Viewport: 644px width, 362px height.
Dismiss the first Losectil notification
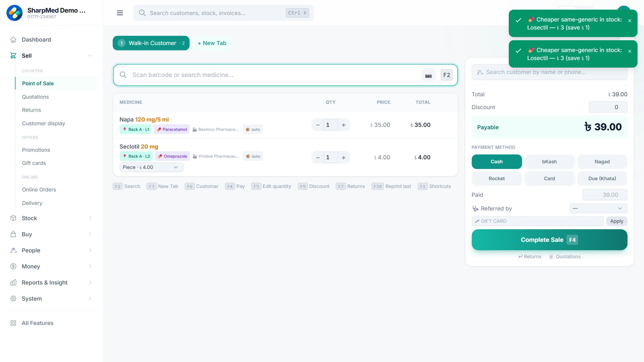[x=630, y=21]
